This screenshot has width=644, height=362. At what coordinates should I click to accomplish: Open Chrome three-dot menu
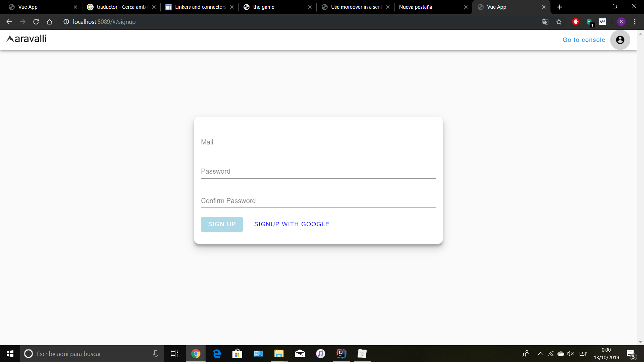click(x=635, y=22)
